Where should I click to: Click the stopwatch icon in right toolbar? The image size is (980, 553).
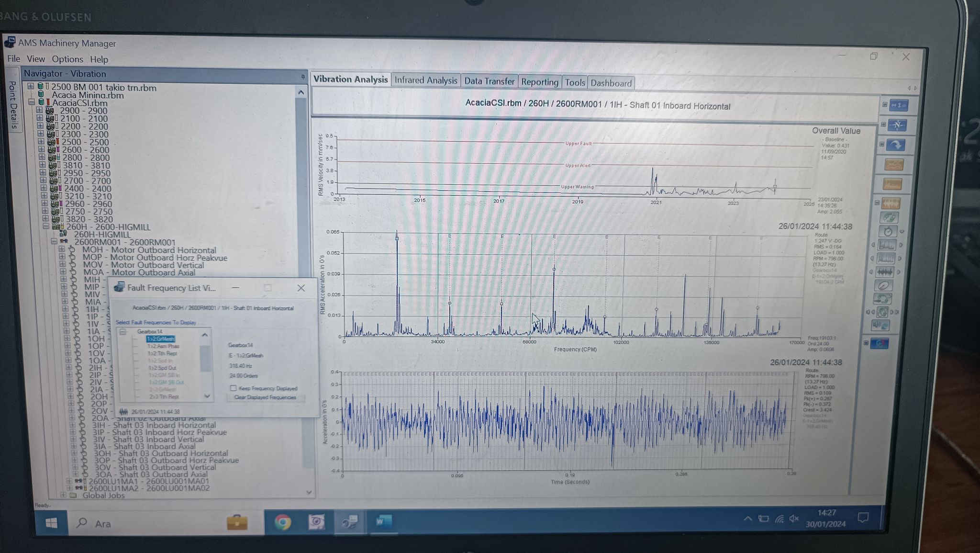(x=888, y=232)
